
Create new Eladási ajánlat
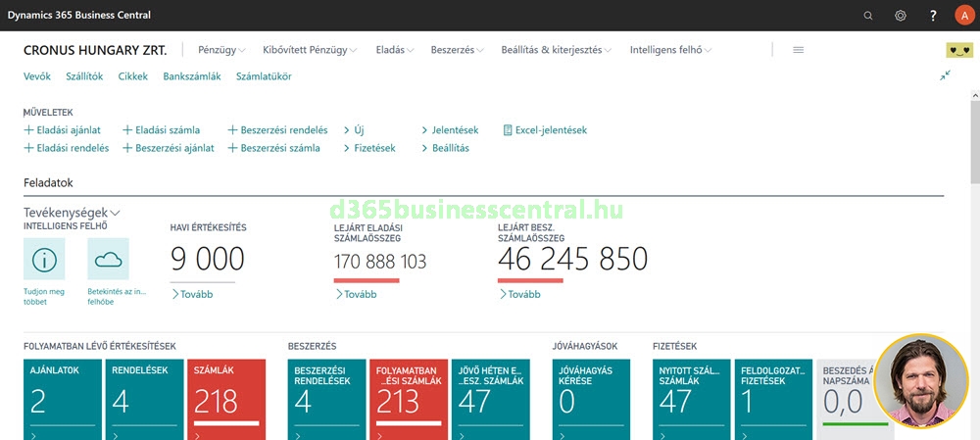62,129
